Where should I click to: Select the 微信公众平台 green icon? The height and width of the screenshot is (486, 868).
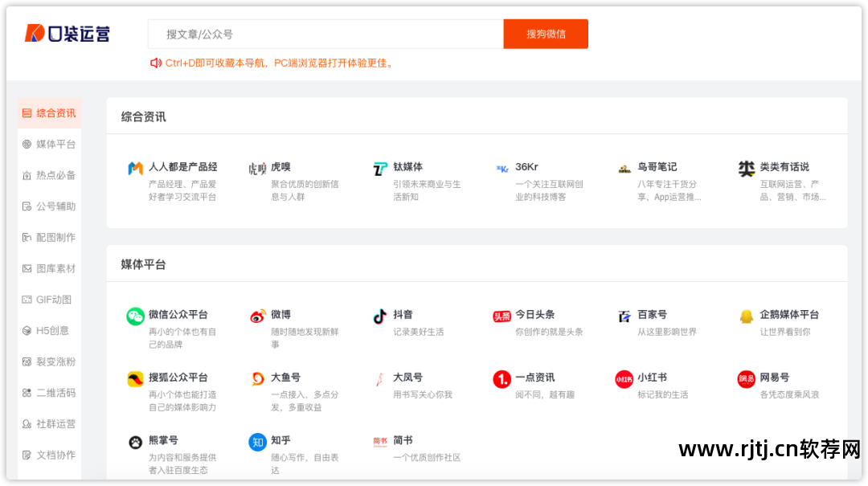coord(137,315)
